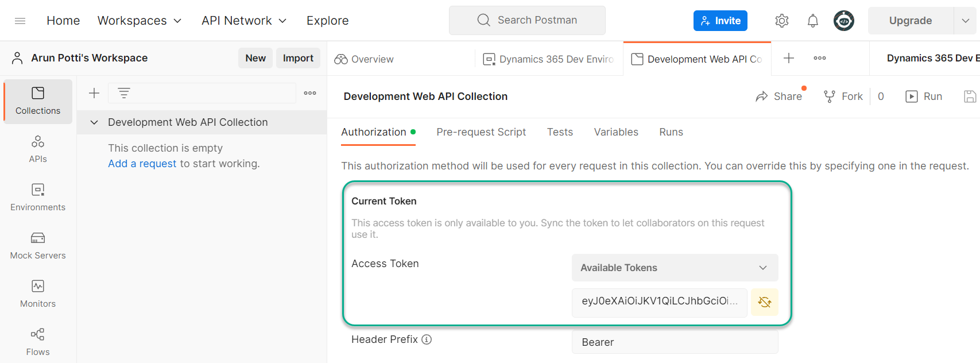Screen dimensions: 980x363
Task: Click the sync token icon
Action: [765, 302]
